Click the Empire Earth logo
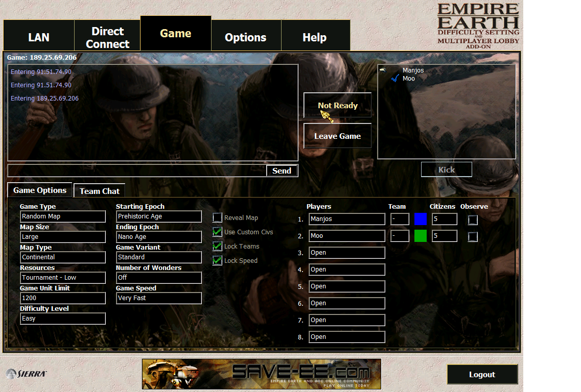The height and width of the screenshot is (392, 581). pos(478,26)
